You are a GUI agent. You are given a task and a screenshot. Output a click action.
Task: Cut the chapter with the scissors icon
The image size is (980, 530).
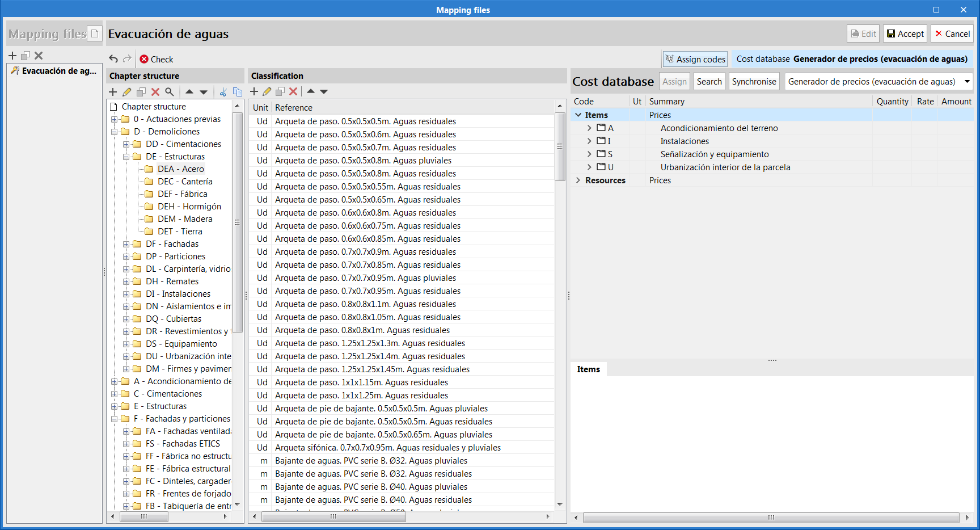coord(222,91)
